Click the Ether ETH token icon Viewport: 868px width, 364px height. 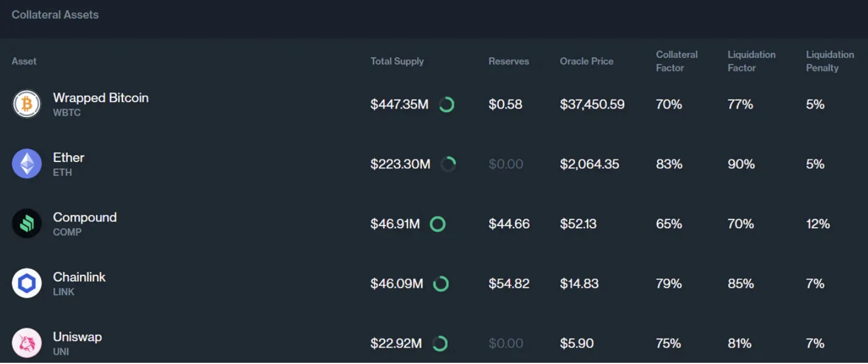tap(27, 164)
